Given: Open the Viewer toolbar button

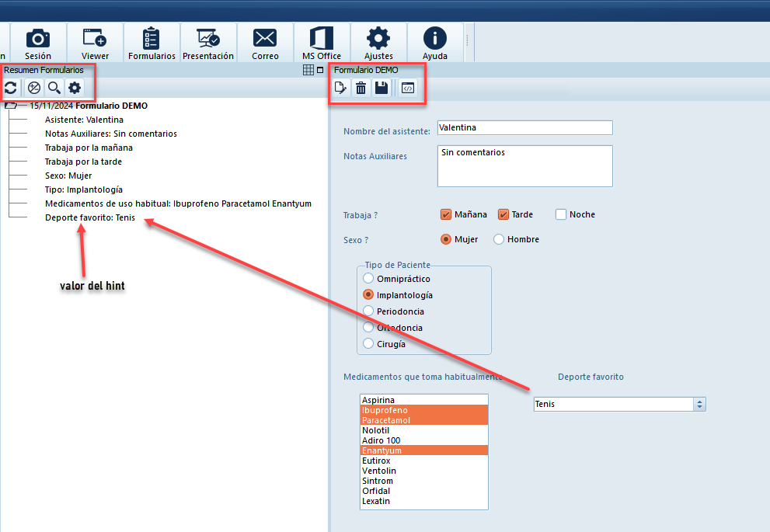Looking at the screenshot, I should pyautogui.click(x=95, y=43).
